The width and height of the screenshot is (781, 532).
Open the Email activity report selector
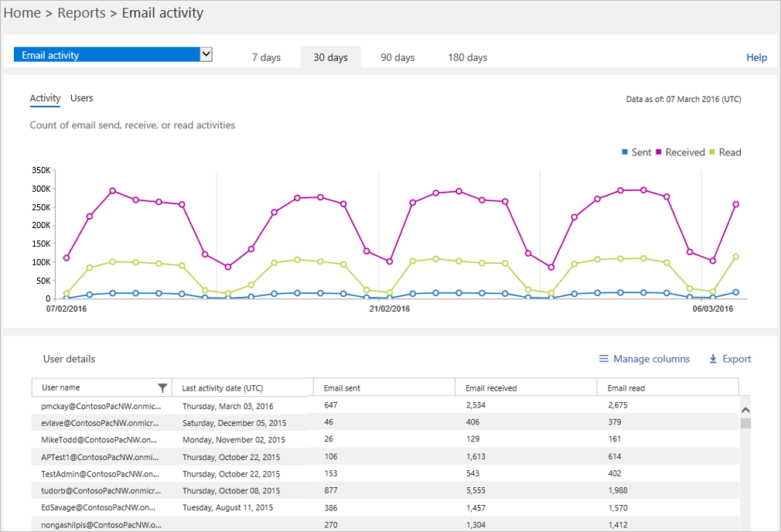(x=112, y=54)
